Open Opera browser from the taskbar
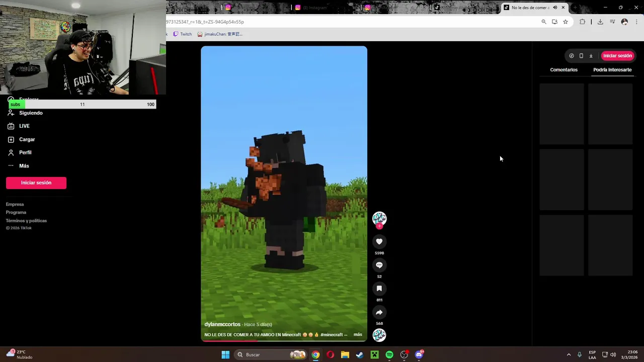 (x=330, y=355)
